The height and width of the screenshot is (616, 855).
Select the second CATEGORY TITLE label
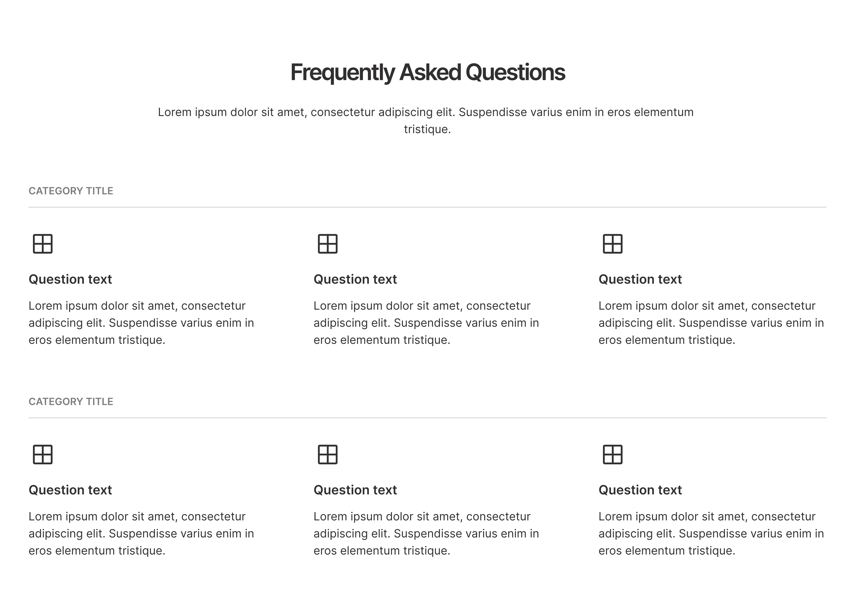point(71,402)
